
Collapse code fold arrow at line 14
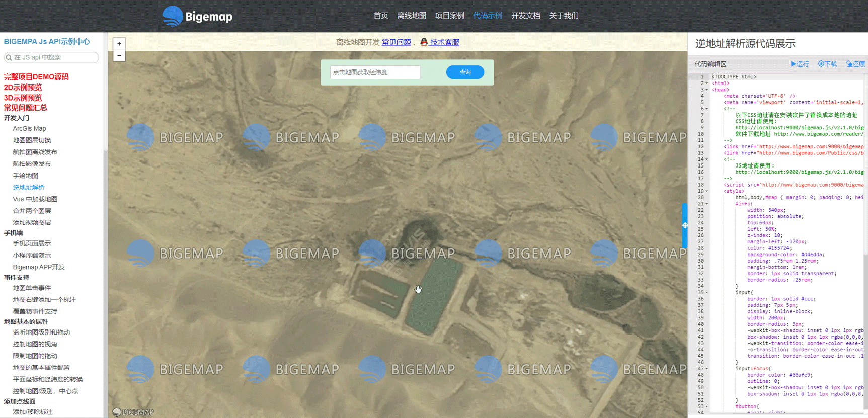706,159
